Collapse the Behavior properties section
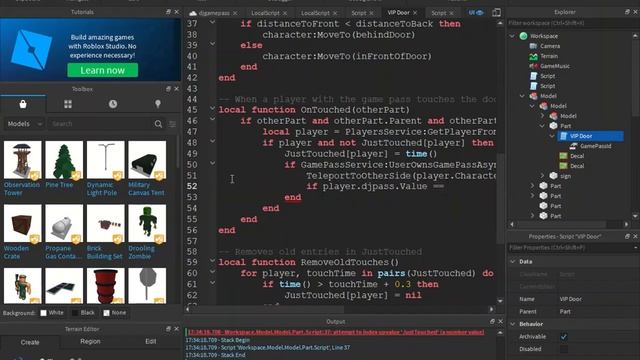The image size is (640, 360). (x=513, y=324)
